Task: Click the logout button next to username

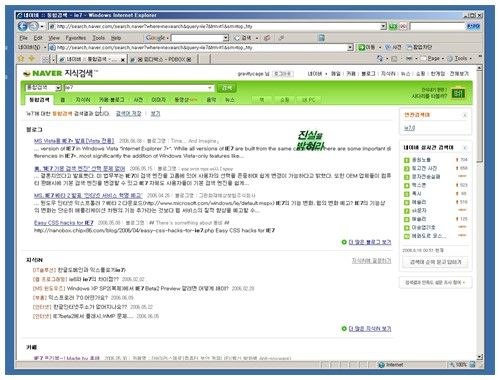Action: (x=282, y=74)
